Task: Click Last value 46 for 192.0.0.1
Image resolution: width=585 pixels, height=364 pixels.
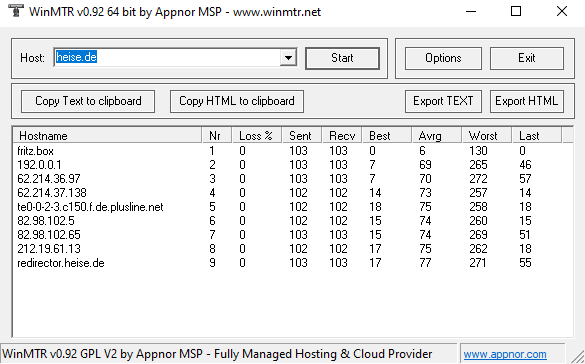Action: 525,165
